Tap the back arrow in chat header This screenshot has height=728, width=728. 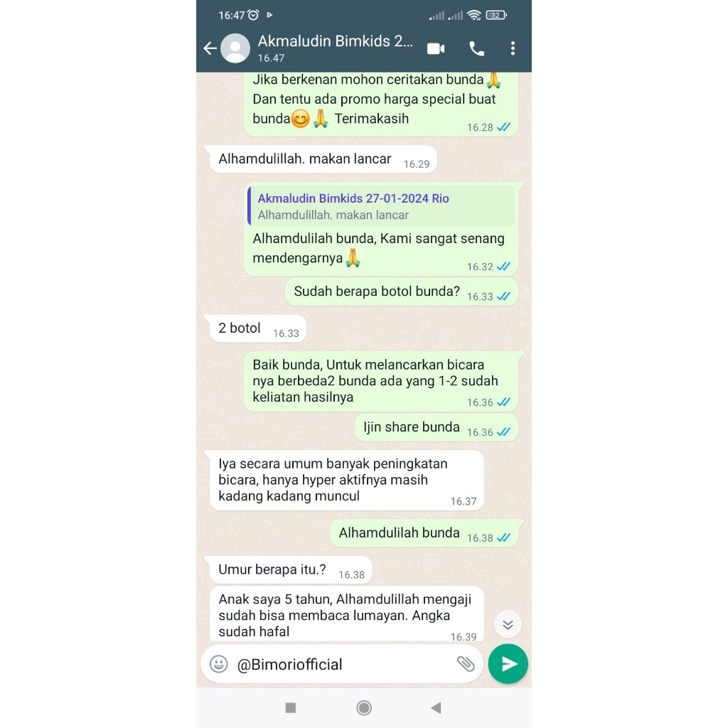point(210,48)
